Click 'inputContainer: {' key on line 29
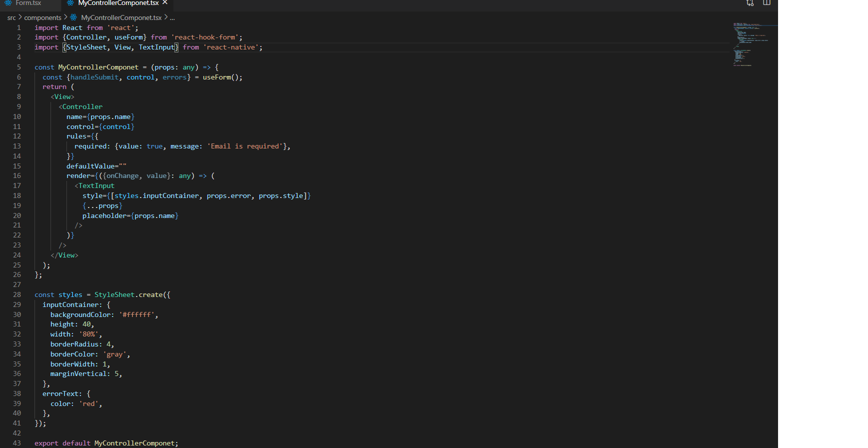Viewport: 868px width, 448px height. [76, 304]
